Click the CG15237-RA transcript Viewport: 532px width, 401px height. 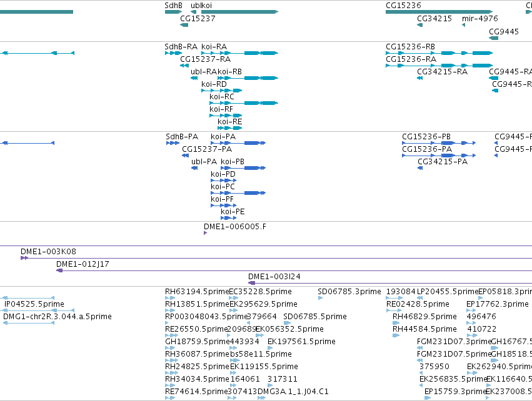[184, 66]
